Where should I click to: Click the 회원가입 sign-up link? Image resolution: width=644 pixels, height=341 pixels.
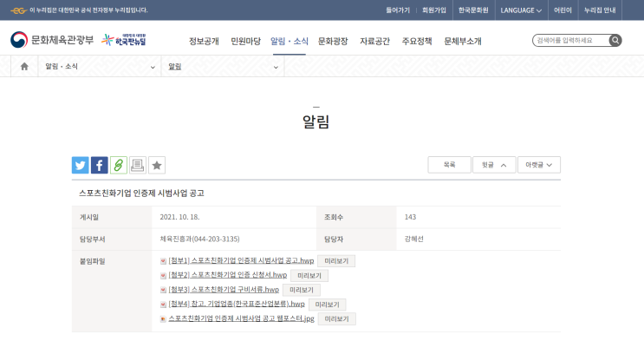click(x=434, y=10)
